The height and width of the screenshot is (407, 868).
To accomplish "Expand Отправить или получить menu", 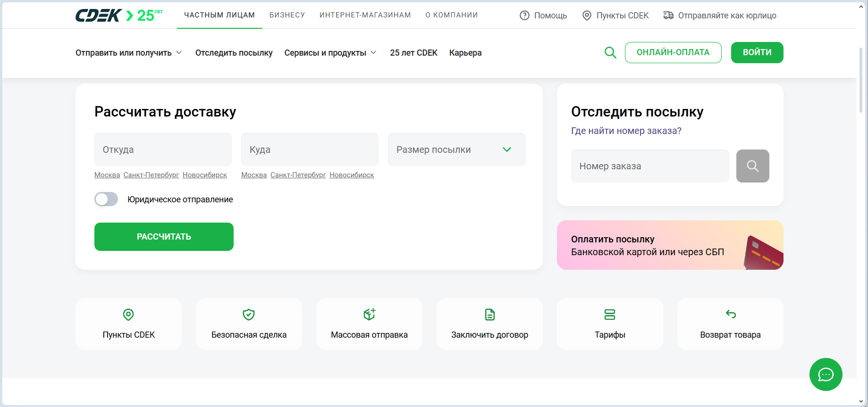I will coord(129,53).
